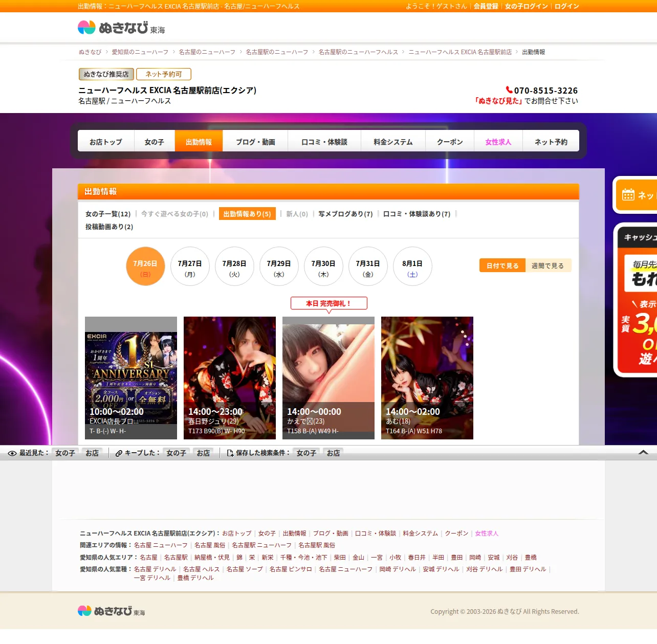This screenshot has height=644, width=657.
Task: Click the 名古屋駅 風俗 footer link
Action: [x=317, y=545]
